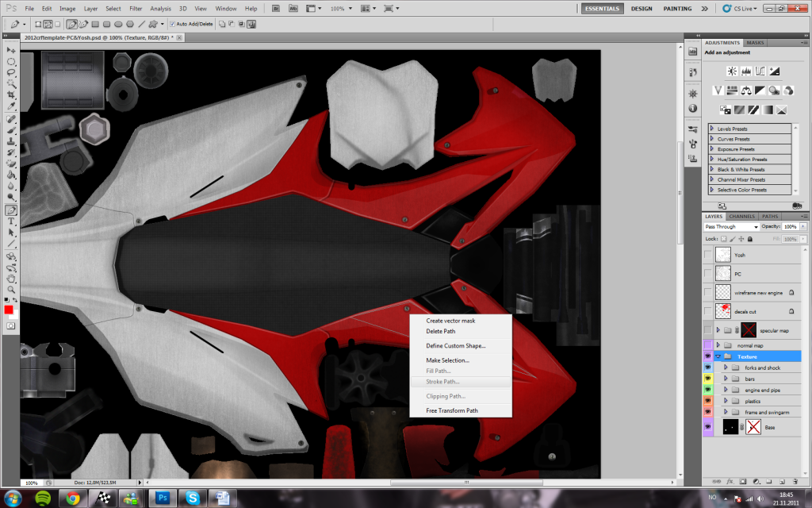Select the Type tool
The width and height of the screenshot is (812, 508).
pos(11,221)
